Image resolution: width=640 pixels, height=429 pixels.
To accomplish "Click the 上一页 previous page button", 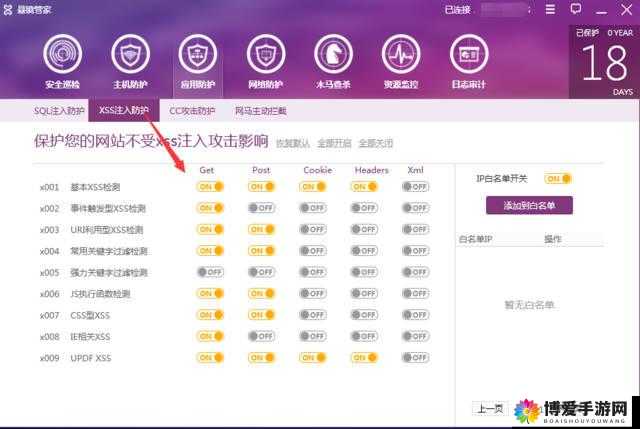I will 490,409.
